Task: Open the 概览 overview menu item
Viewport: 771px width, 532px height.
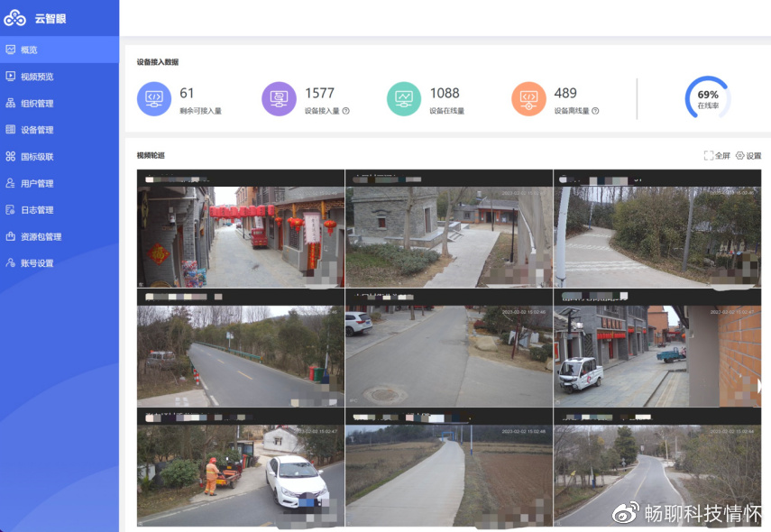Action: coord(59,50)
